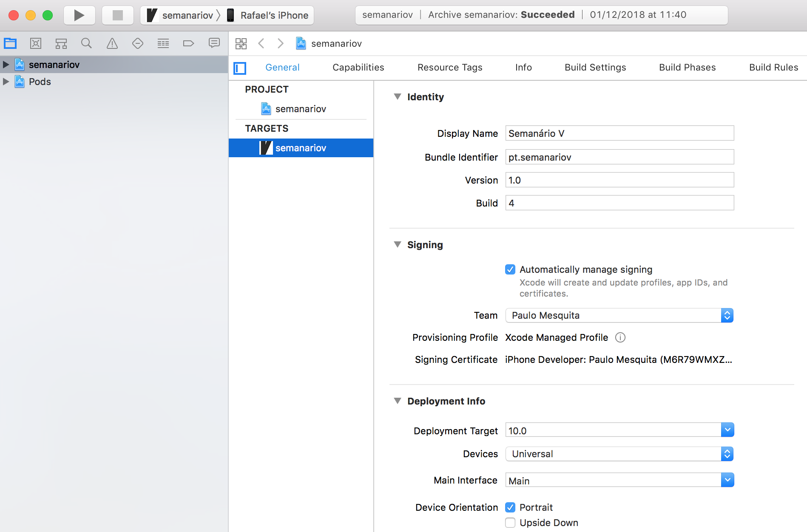Open the Source Control navigator
The width and height of the screenshot is (807, 532).
point(36,43)
